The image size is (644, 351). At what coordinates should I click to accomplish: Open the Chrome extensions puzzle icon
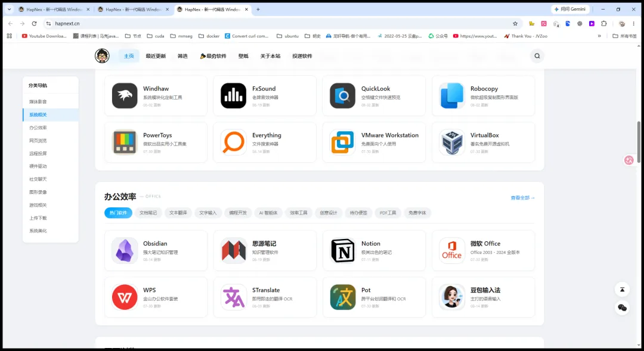tap(603, 23)
